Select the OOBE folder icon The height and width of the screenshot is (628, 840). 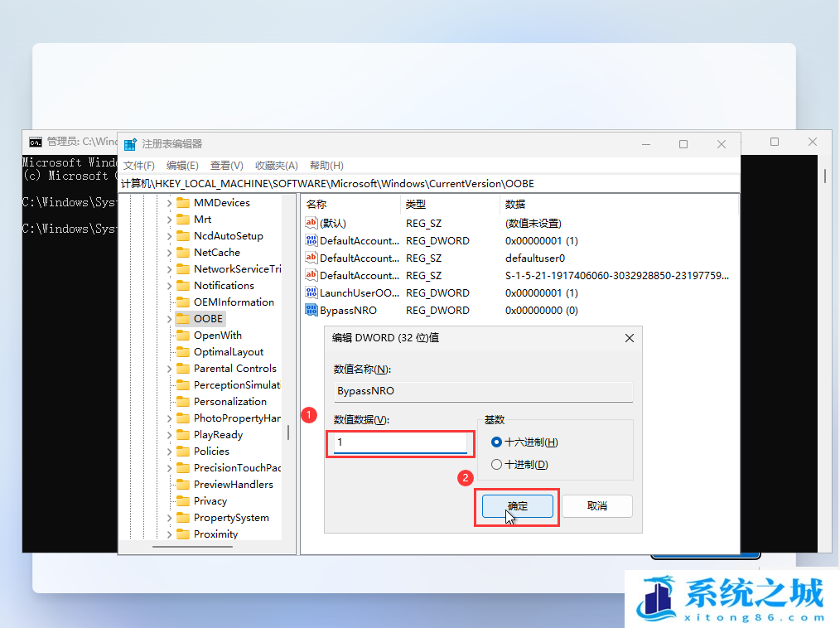(183, 319)
